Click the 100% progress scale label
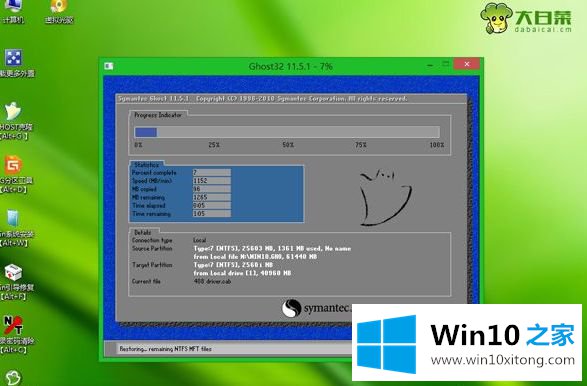Screen dimensions: 587x386 (437, 145)
